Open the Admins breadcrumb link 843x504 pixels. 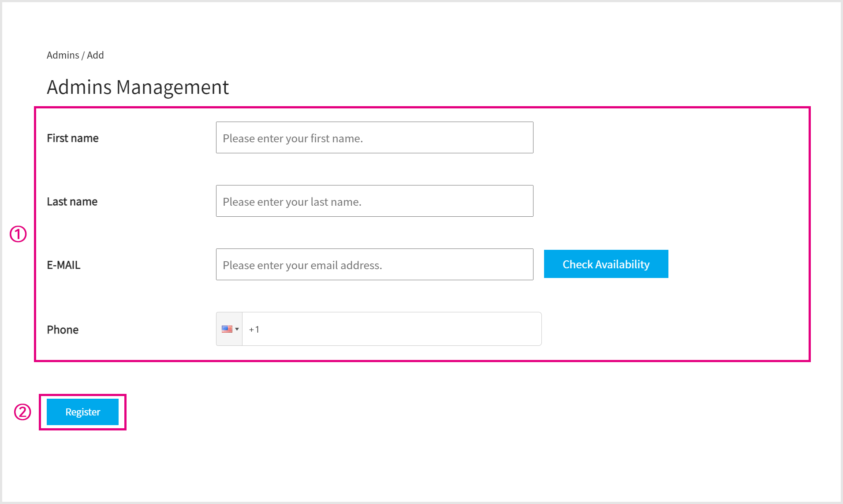tap(63, 55)
